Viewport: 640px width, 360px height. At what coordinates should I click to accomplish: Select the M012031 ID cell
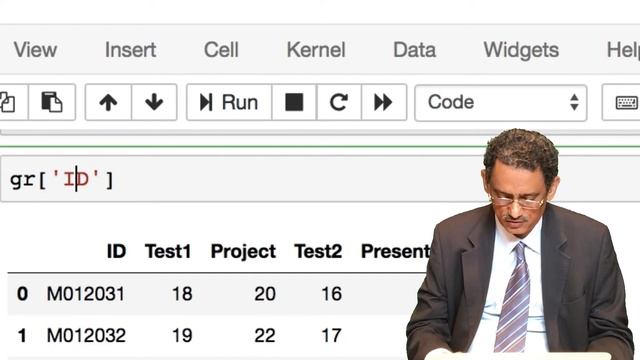click(86, 294)
